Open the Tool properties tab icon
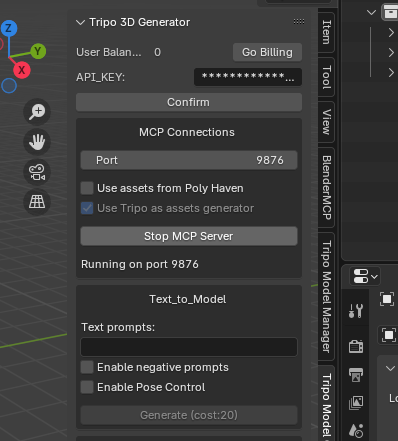 click(x=356, y=311)
